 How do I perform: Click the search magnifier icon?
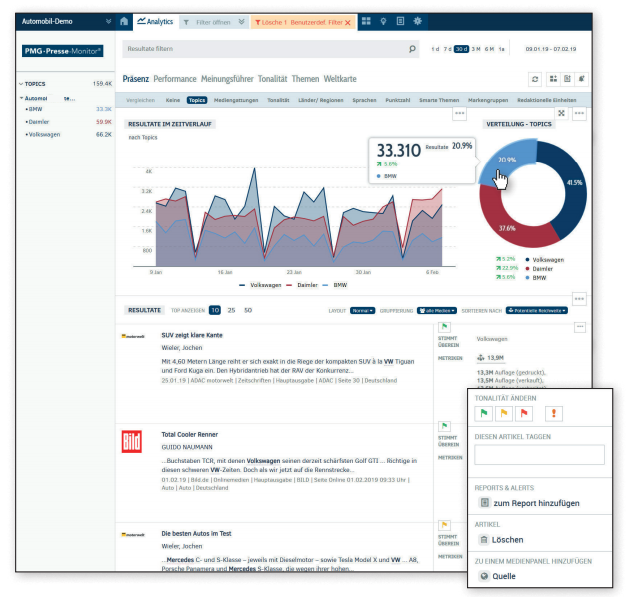(412, 49)
